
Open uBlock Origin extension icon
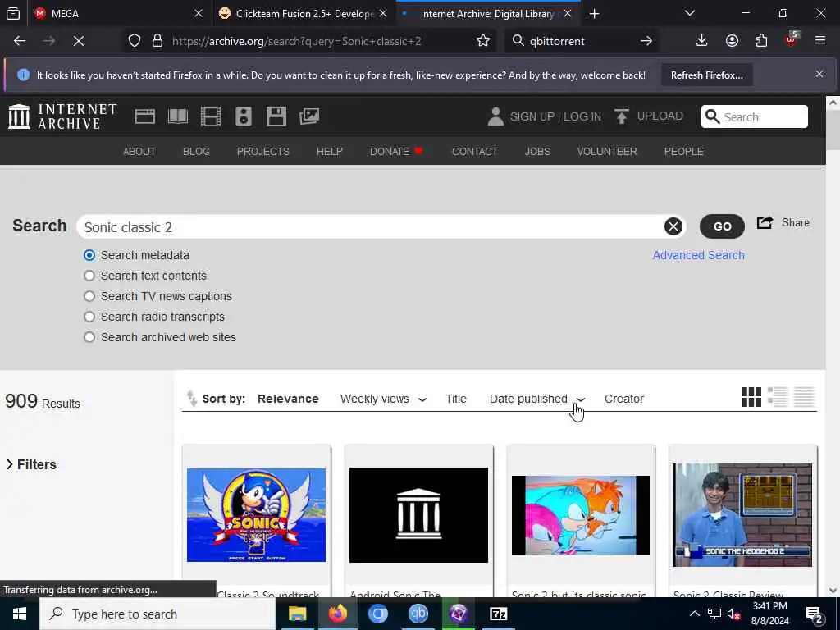(x=792, y=40)
